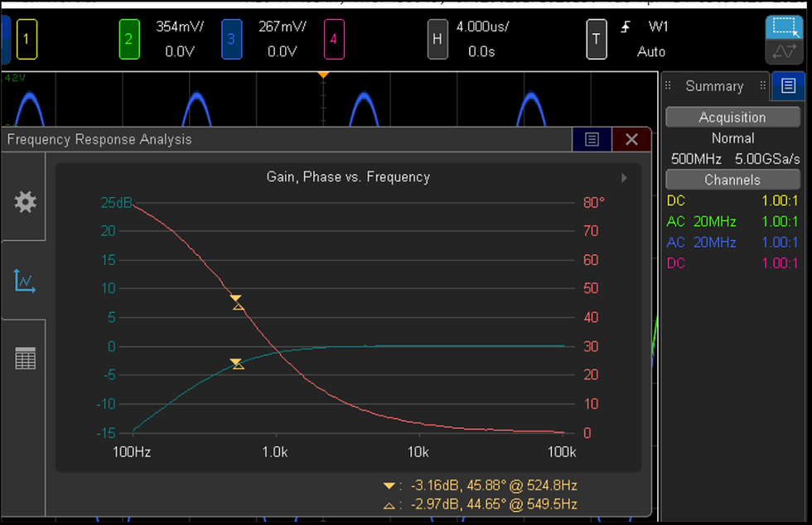Image resolution: width=812 pixels, height=525 pixels.
Task: Click the Acquisition button
Action: 732,117
